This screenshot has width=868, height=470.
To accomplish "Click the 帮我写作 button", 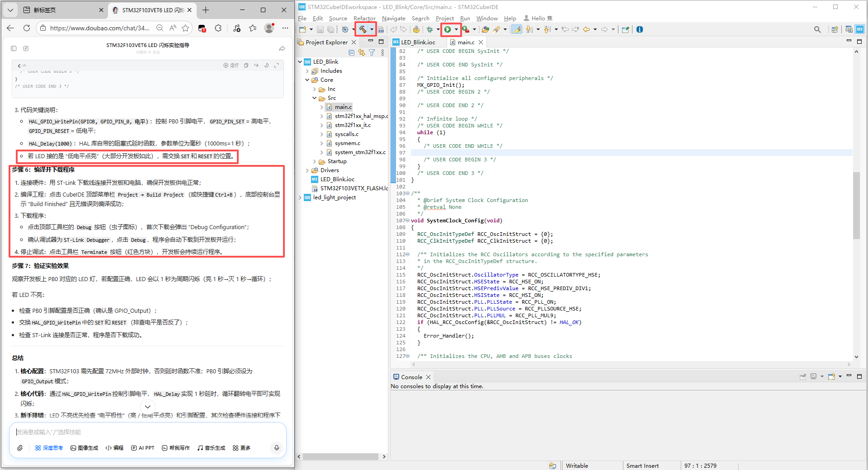I will 176,448.
